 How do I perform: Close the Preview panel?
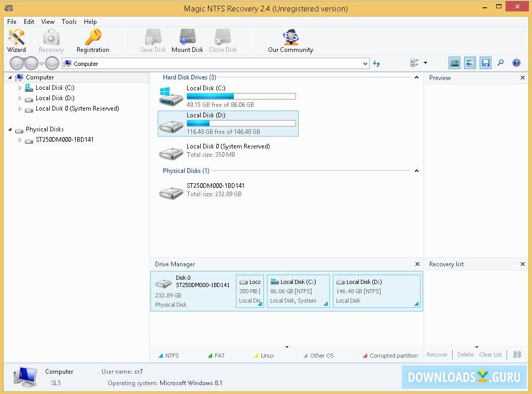tap(523, 78)
